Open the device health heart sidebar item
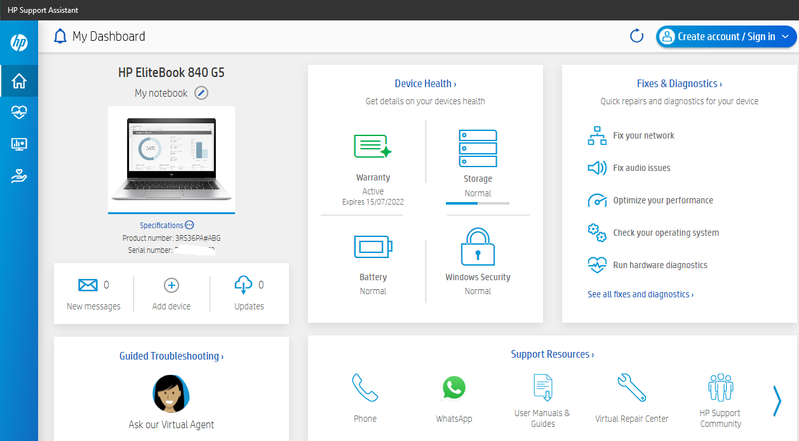The image size is (799, 441). pyautogui.click(x=19, y=112)
